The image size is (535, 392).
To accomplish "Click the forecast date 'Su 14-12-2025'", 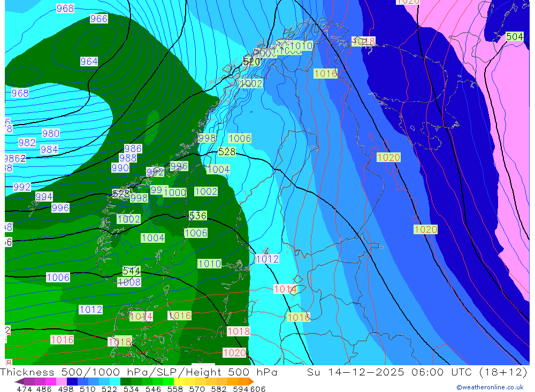I will pyautogui.click(x=356, y=372).
